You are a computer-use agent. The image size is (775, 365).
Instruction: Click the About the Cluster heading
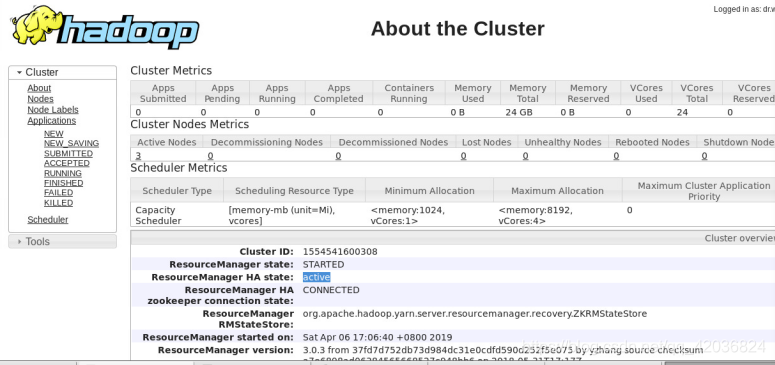pos(458,29)
